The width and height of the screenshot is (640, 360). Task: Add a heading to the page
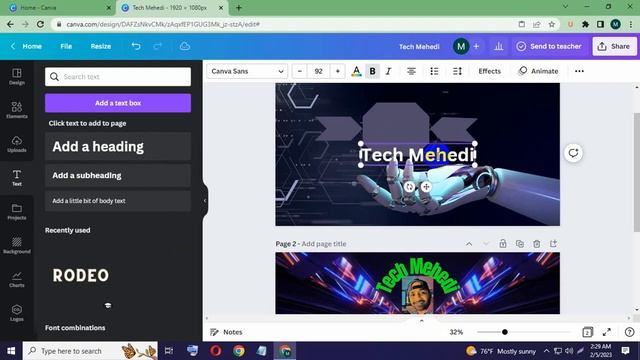point(118,147)
